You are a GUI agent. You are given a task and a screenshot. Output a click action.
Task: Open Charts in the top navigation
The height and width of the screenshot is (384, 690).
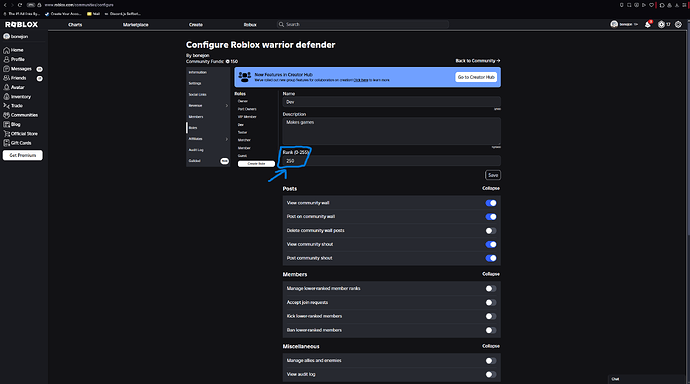75,25
